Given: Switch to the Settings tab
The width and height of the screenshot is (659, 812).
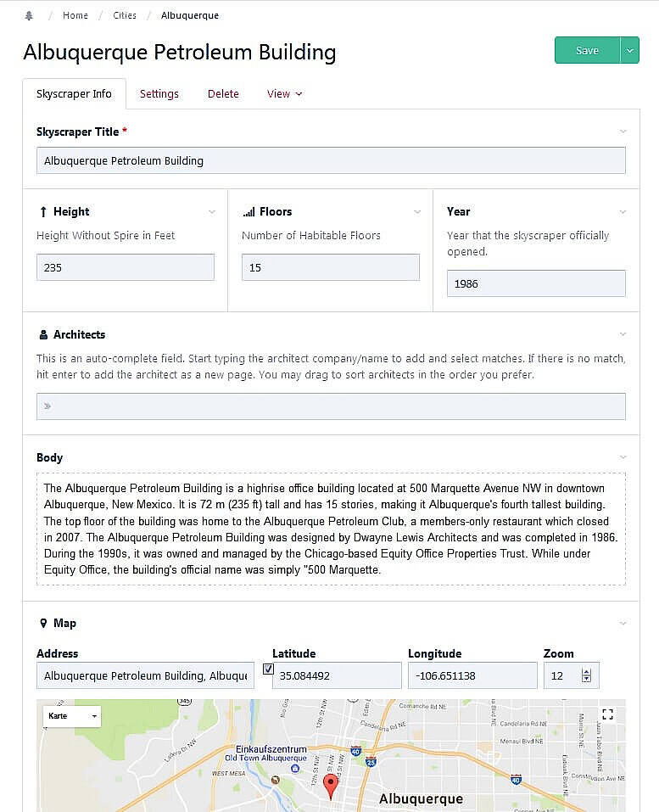Looking at the screenshot, I should tap(159, 94).
